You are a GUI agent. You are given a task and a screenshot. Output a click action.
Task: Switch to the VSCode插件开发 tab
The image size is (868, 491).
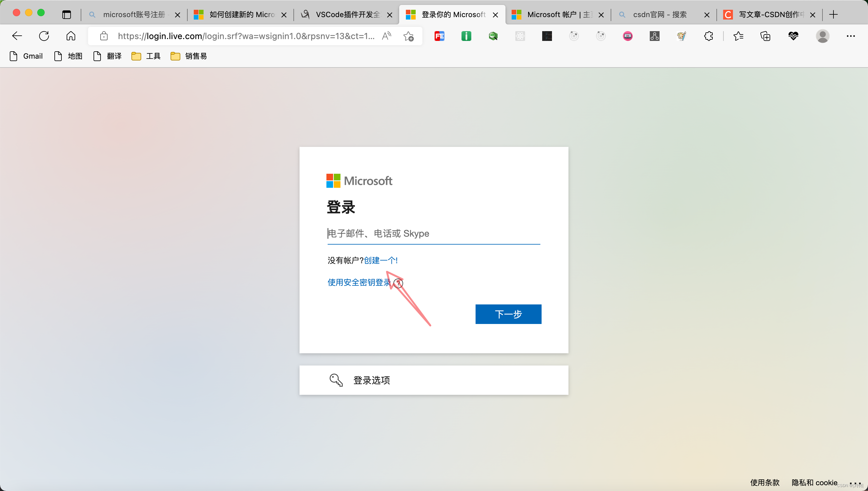coord(347,14)
